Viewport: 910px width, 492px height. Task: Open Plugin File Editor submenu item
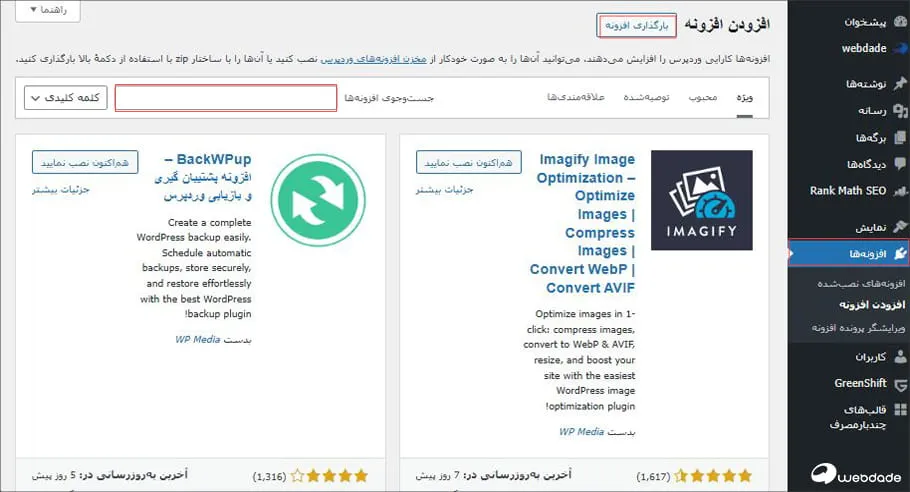pos(858,328)
